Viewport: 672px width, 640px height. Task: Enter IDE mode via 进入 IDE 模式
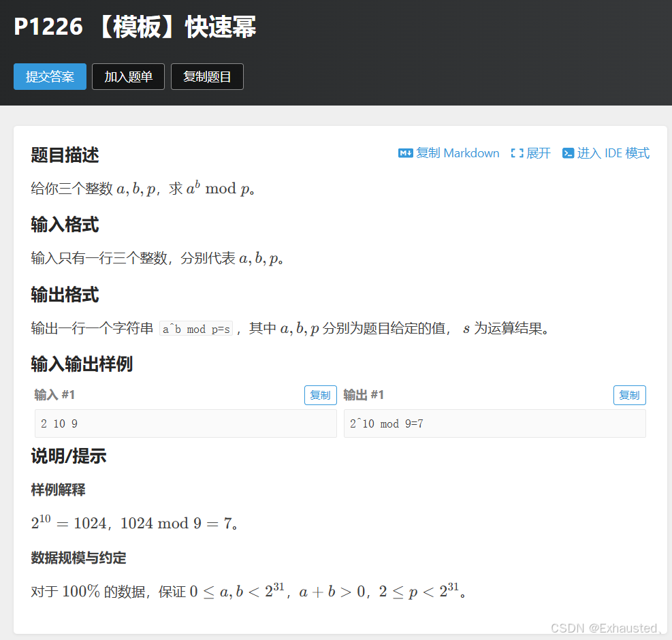(613, 153)
